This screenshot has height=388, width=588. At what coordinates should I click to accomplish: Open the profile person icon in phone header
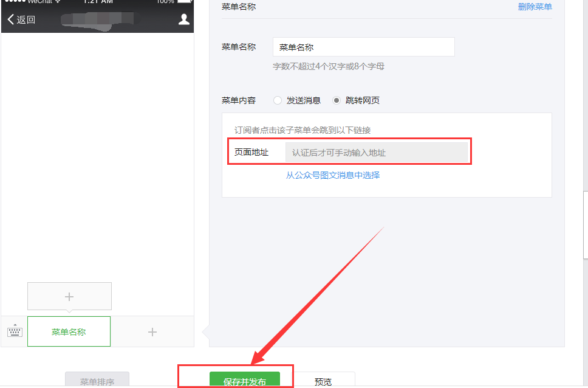(x=183, y=19)
